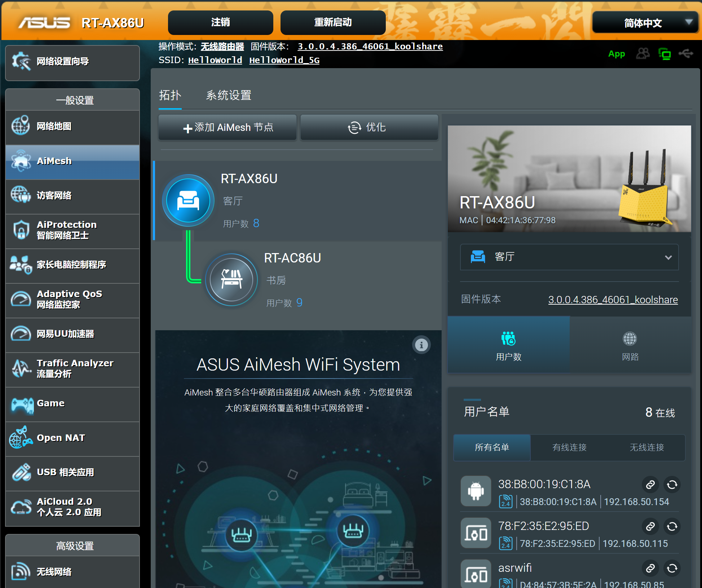Click the 重新启动 reboot button
This screenshot has height=588, width=702.
(333, 22)
